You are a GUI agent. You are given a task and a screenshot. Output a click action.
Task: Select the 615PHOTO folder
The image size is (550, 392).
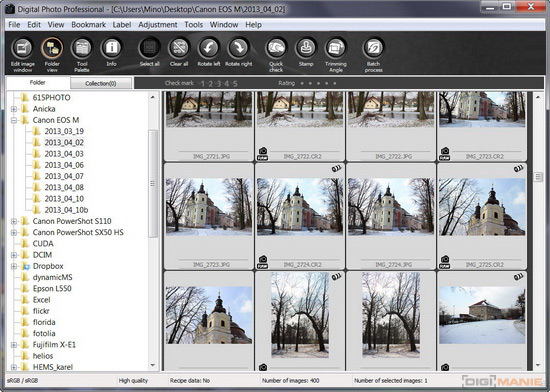pyautogui.click(x=51, y=98)
